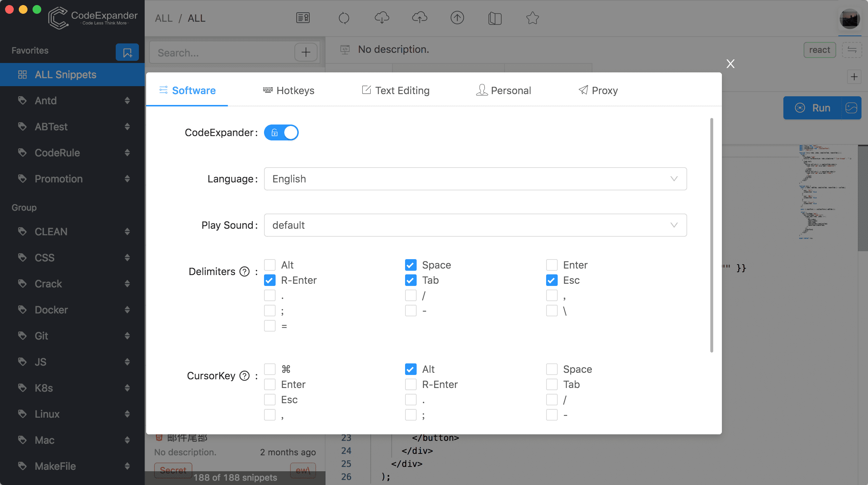Open the Play Sound dropdown
868x485 pixels.
click(x=475, y=225)
